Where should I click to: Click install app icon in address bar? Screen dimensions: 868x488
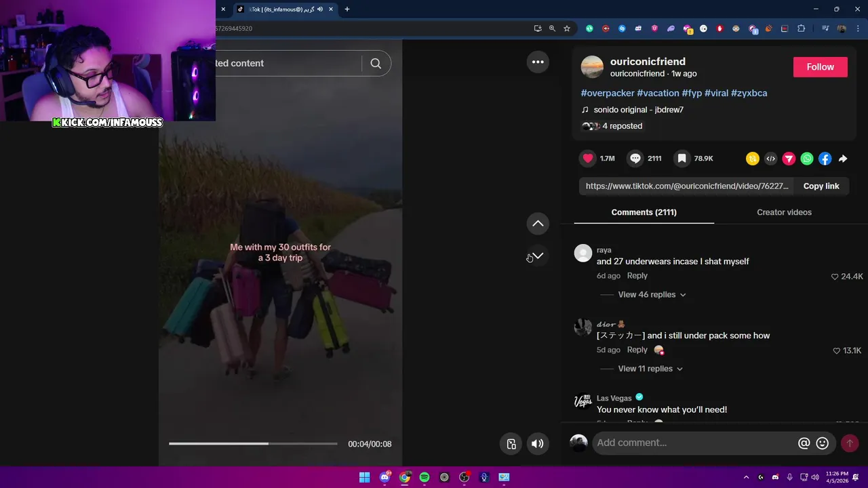pos(538,28)
